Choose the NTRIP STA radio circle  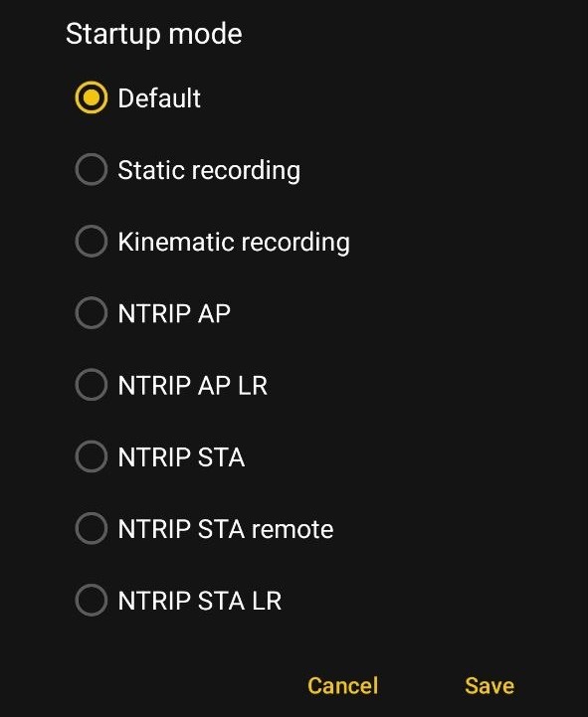coord(92,456)
